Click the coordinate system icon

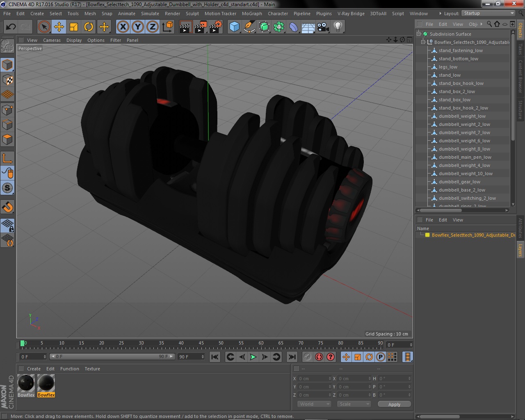(x=168, y=27)
